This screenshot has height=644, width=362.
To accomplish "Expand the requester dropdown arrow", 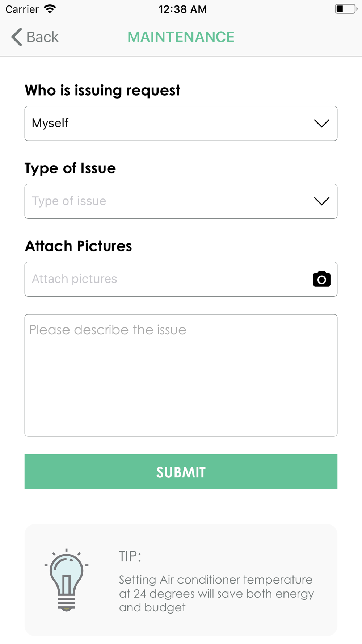I will [x=321, y=123].
